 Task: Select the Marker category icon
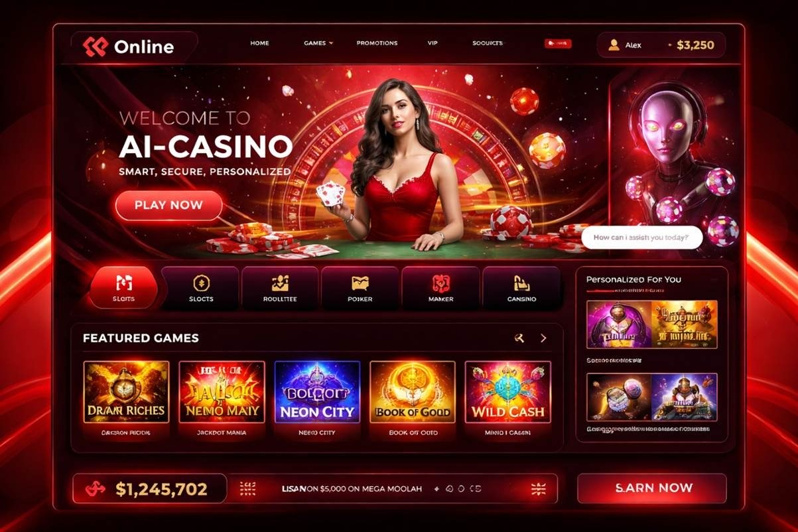coord(441,283)
